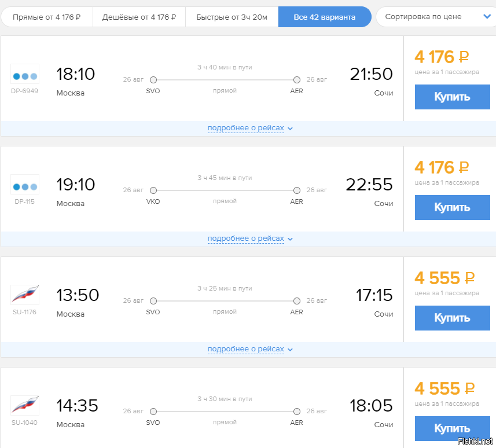The width and height of the screenshot is (496, 448).
Task: Expand 'подробнее о рейсах' for the 13:50 flight
Action: [250, 349]
